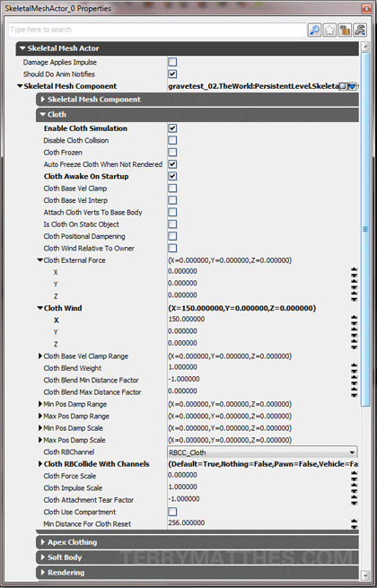Type in the property search field
377x588 pixels.
[x=158, y=30]
